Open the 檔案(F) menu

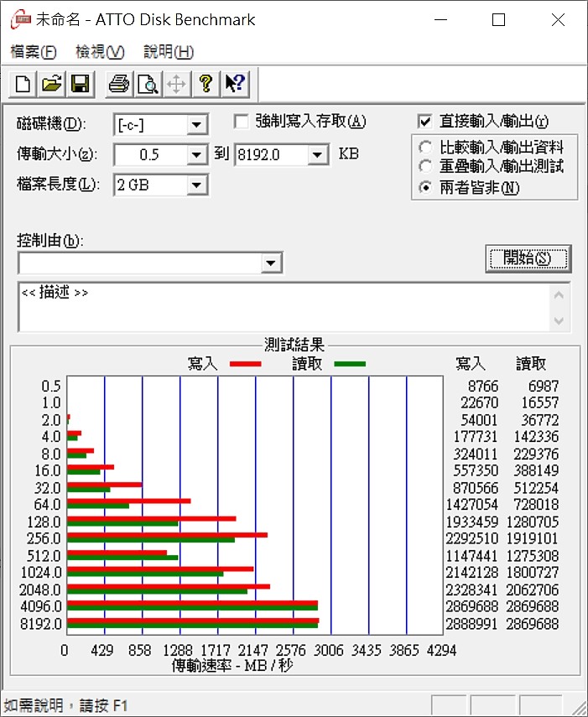tap(34, 52)
